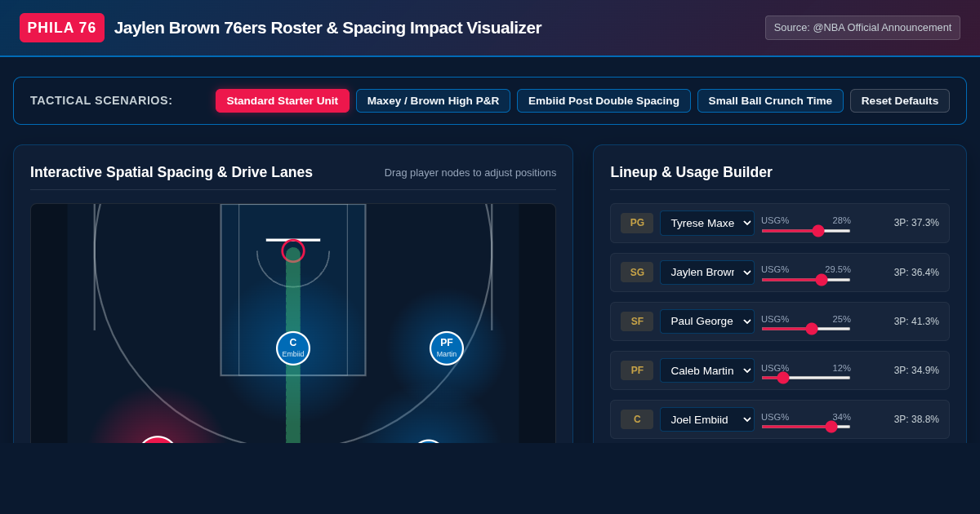Adjust Joel Embiid's USG% slider
980x514 pixels.
tap(806, 427)
